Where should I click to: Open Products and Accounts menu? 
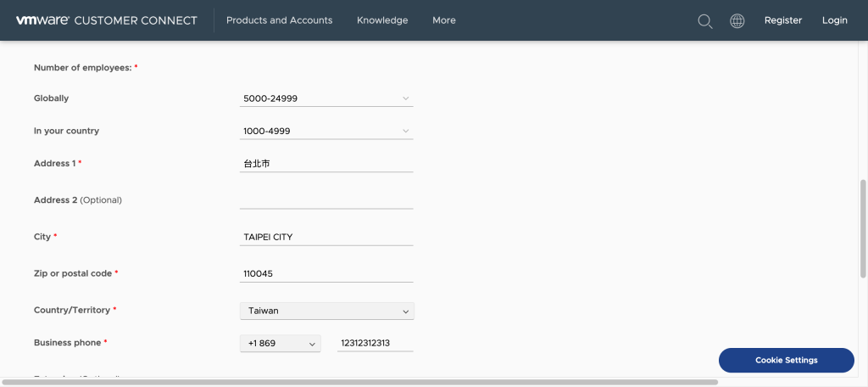[x=280, y=20]
